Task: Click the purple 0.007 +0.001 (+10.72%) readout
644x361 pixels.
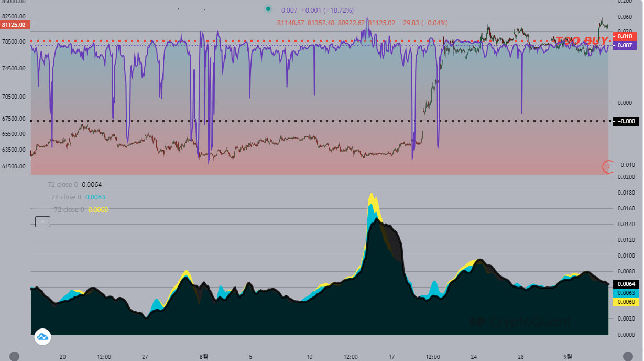Action: coord(318,10)
